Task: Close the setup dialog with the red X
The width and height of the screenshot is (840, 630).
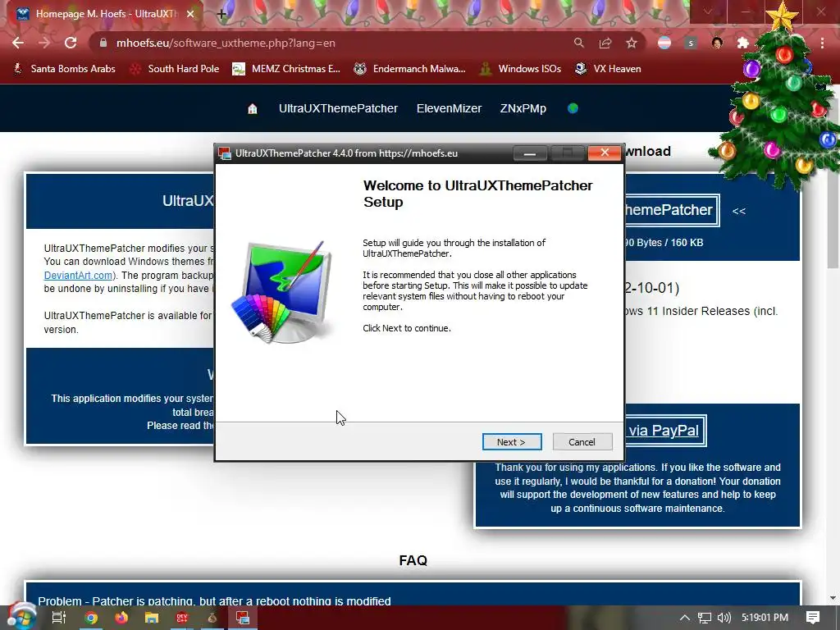Action: click(605, 153)
